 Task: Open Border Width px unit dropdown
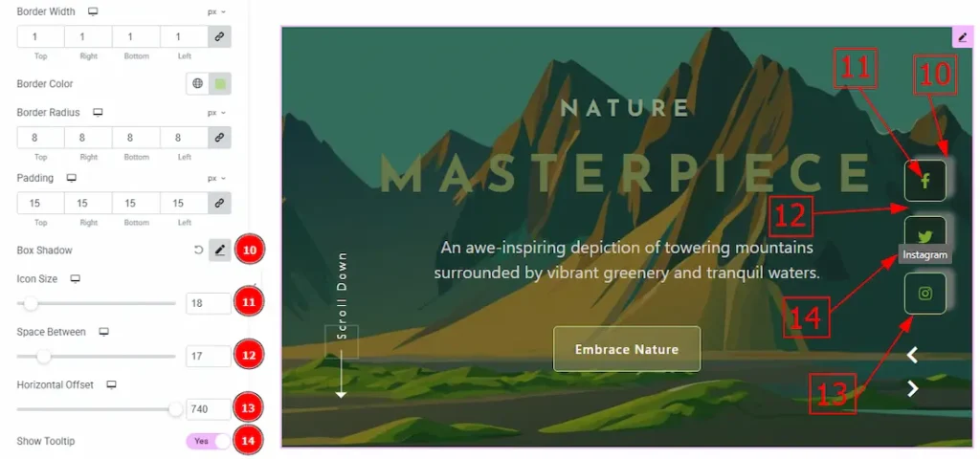[216, 11]
